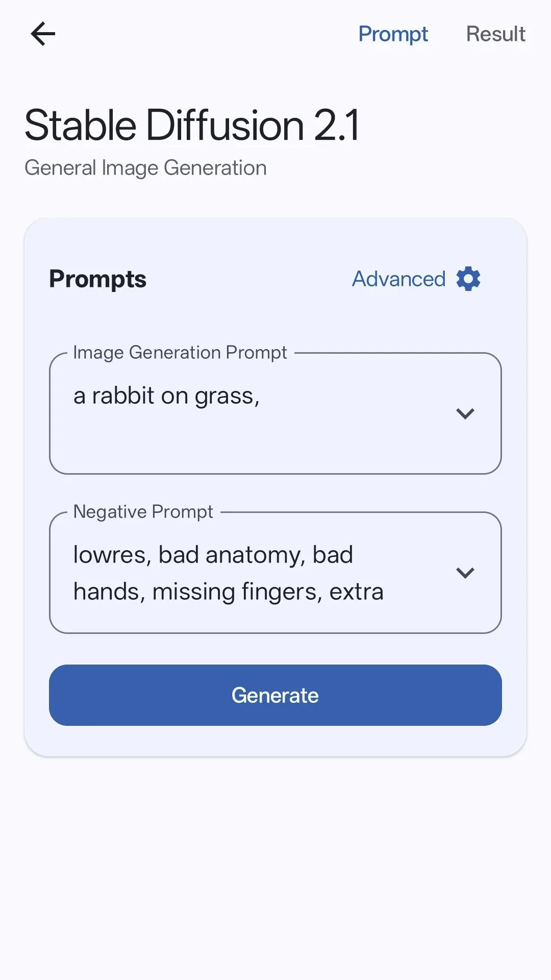Click the word 'anatomy,' in Negative Prompt

point(255,555)
